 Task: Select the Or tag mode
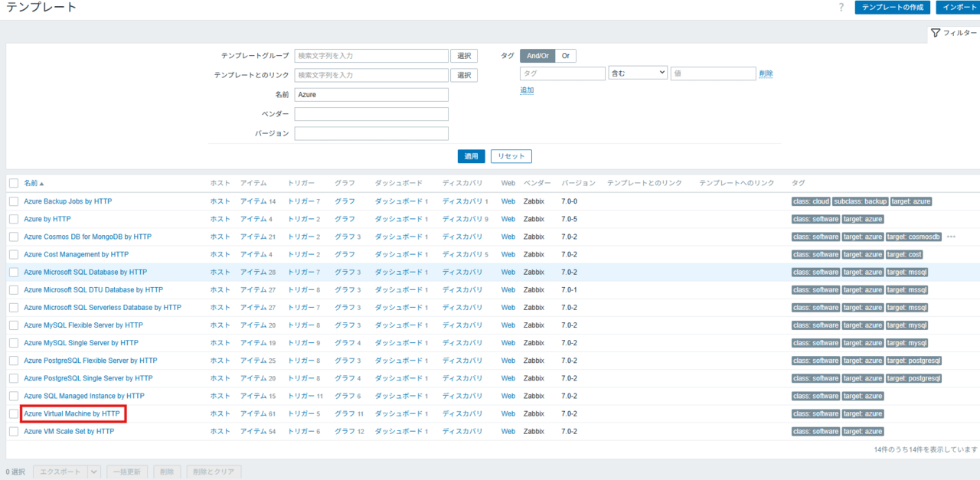coord(565,56)
